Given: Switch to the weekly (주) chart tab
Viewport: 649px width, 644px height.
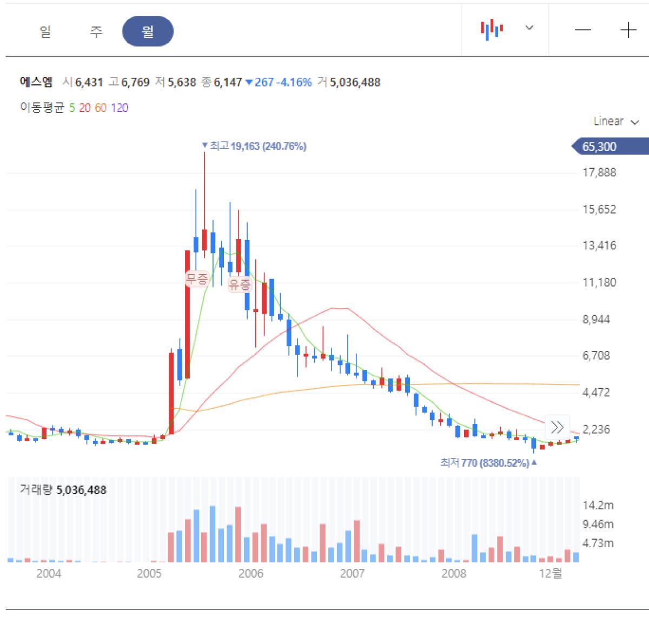Looking at the screenshot, I should coord(96,31).
